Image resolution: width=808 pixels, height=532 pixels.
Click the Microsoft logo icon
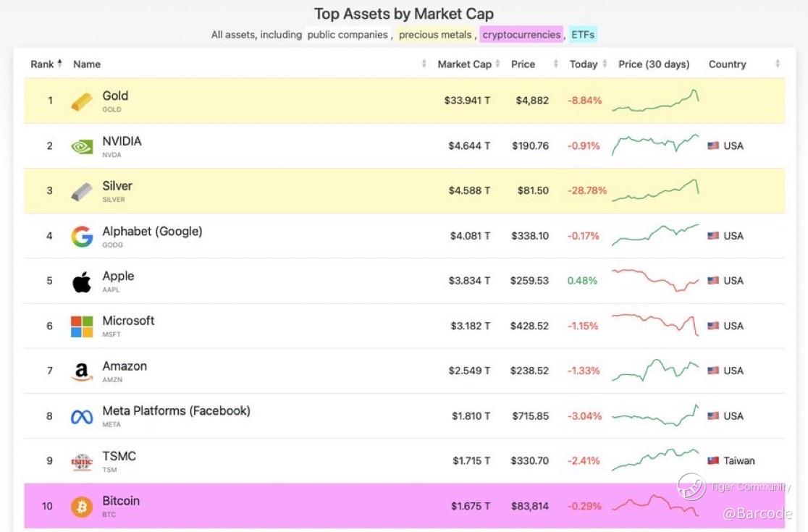82,326
